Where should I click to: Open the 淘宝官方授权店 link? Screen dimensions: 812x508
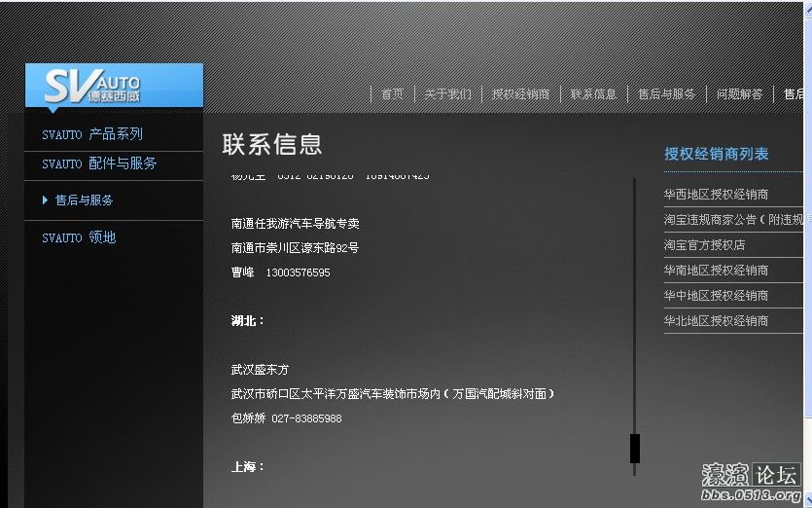[704, 245]
